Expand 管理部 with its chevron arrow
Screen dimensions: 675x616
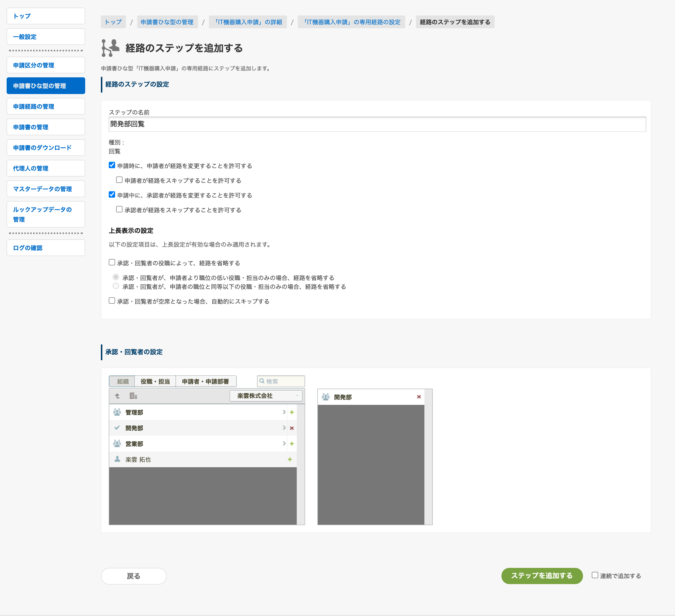(x=284, y=412)
